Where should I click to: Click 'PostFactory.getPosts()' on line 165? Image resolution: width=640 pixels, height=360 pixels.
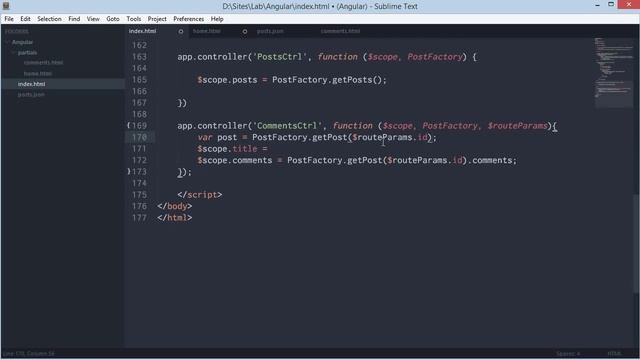[327, 80]
